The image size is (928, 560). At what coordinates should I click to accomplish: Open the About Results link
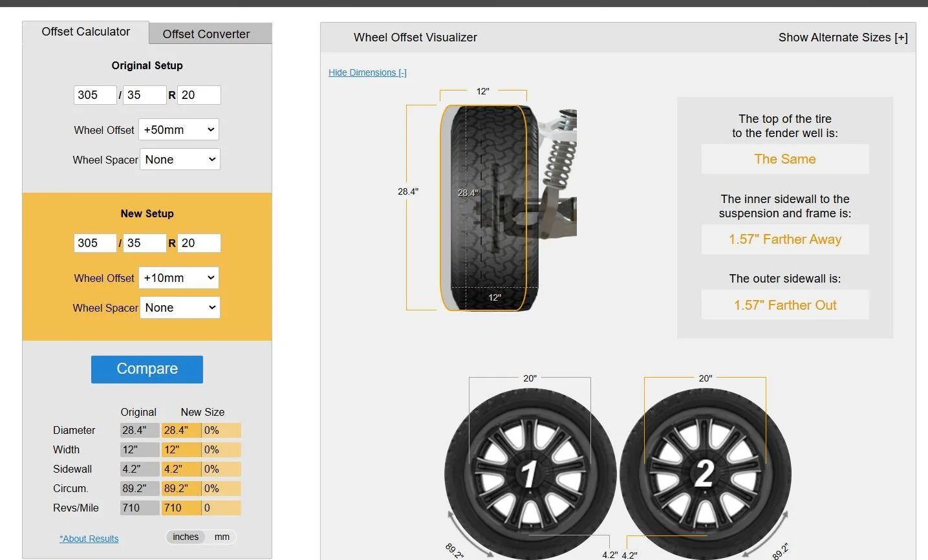tap(89, 539)
